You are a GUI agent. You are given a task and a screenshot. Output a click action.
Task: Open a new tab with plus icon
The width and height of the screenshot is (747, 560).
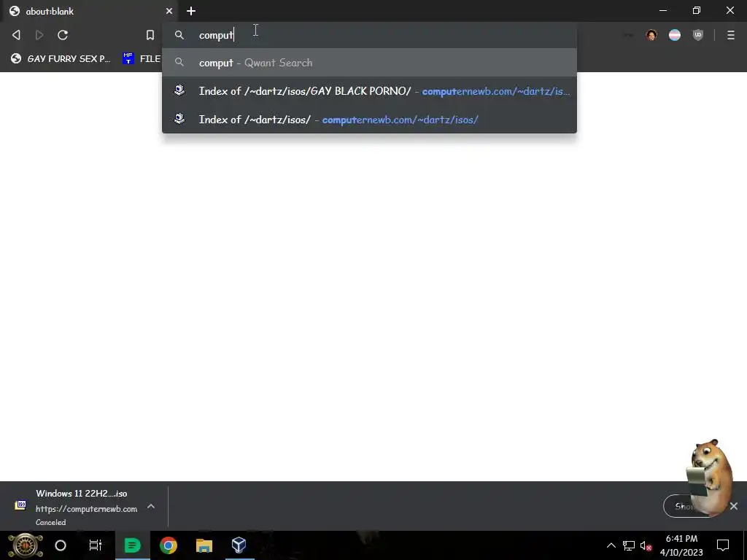[191, 11]
